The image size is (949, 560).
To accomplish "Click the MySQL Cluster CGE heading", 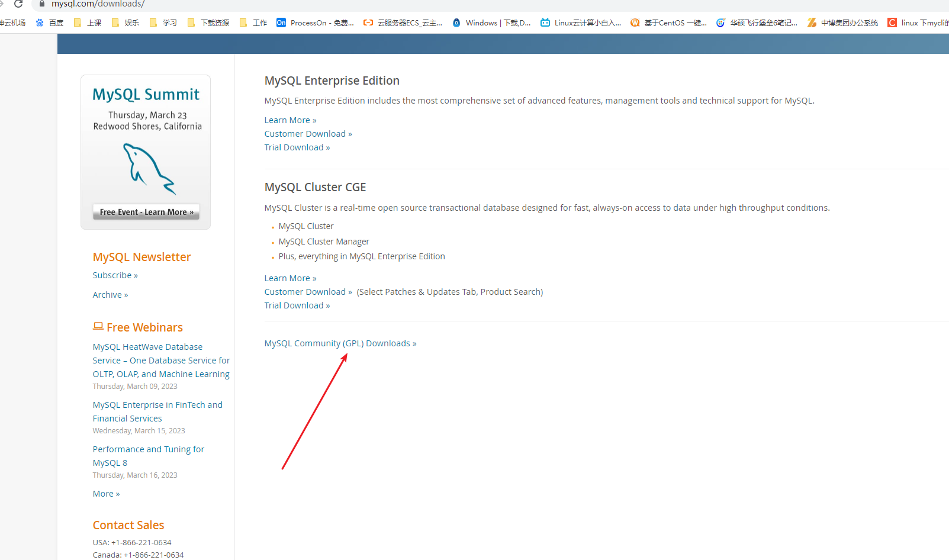I will pos(316,187).
